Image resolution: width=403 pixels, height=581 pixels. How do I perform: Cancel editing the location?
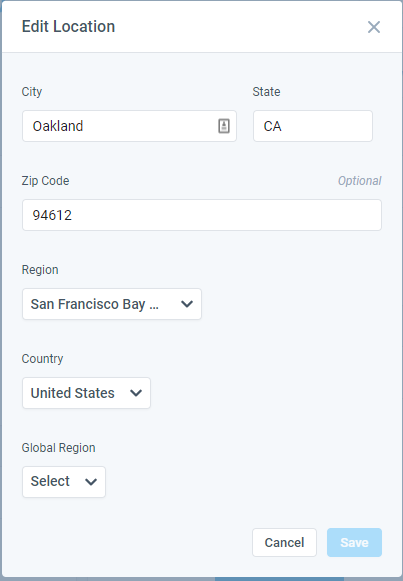pos(284,542)
